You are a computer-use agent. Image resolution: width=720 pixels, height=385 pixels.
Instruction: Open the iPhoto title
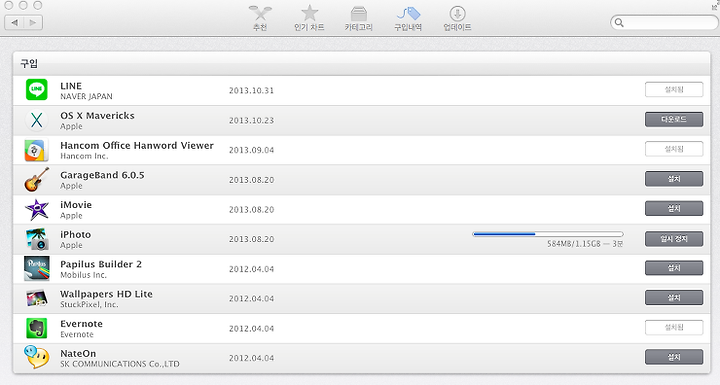coord(76,235)
